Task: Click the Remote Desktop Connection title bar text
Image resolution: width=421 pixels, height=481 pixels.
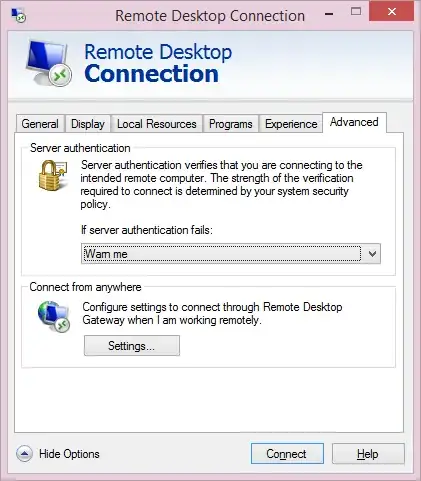Action: (210, 16)
